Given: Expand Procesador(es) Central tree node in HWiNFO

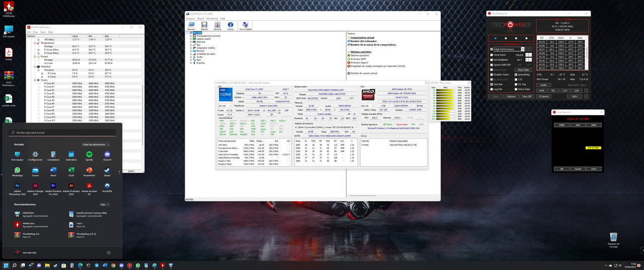Looking at the screenshot, I should [x=191, y=36].
